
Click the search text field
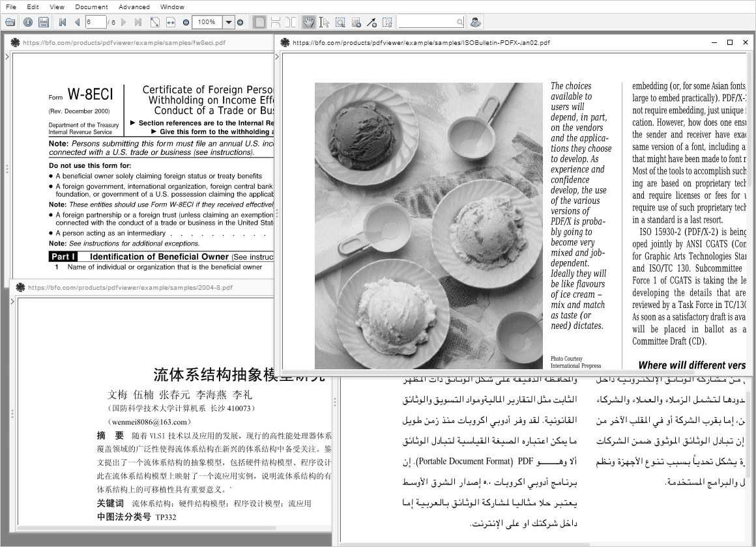(x=427, y=22)
